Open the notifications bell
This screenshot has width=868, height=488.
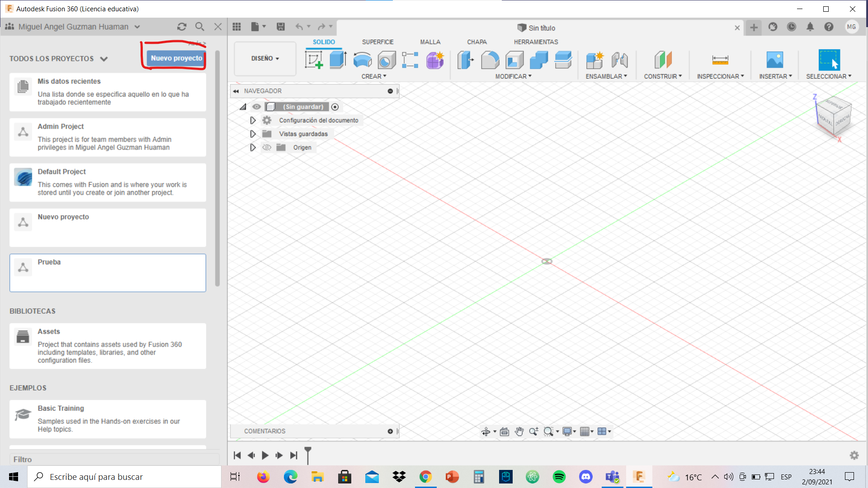click(x=810, y=27)
